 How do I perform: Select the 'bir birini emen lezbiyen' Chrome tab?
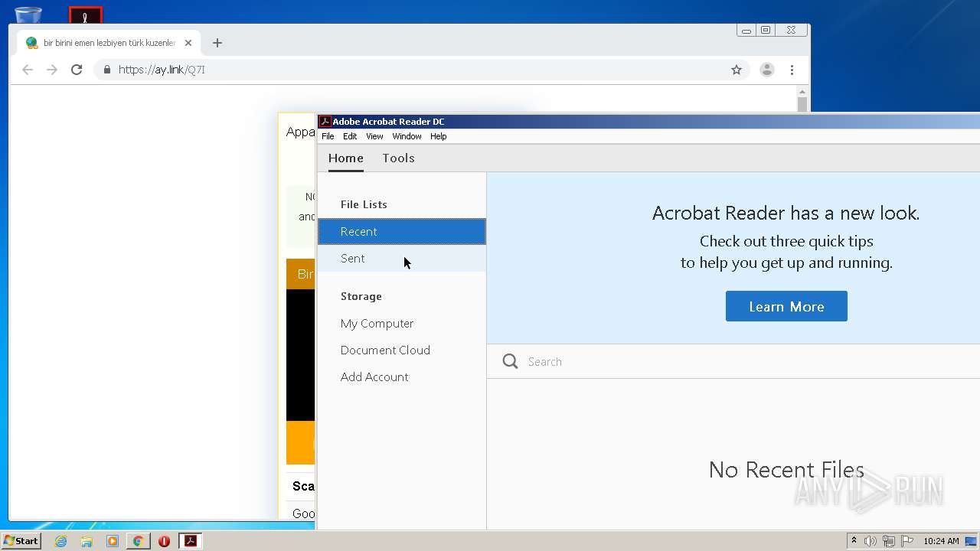pos(109,43)
